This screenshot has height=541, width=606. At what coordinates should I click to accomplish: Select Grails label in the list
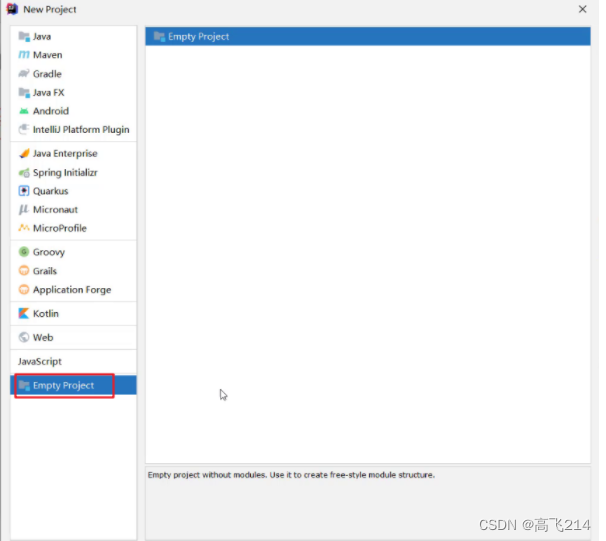coord(45,270)
